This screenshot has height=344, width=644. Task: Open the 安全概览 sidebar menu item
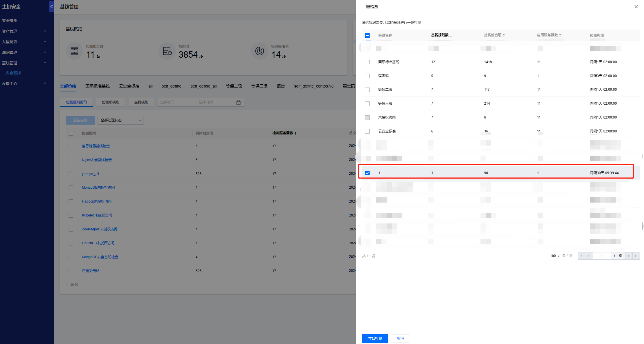coord(10,21)
